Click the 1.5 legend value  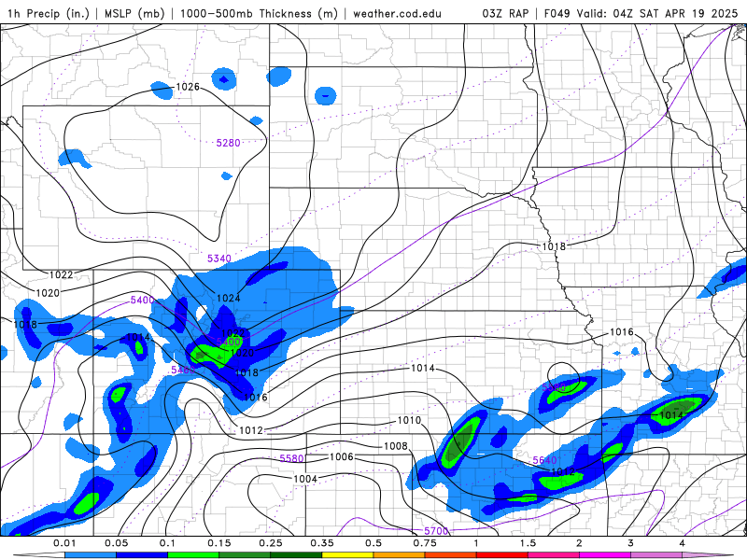528,543
